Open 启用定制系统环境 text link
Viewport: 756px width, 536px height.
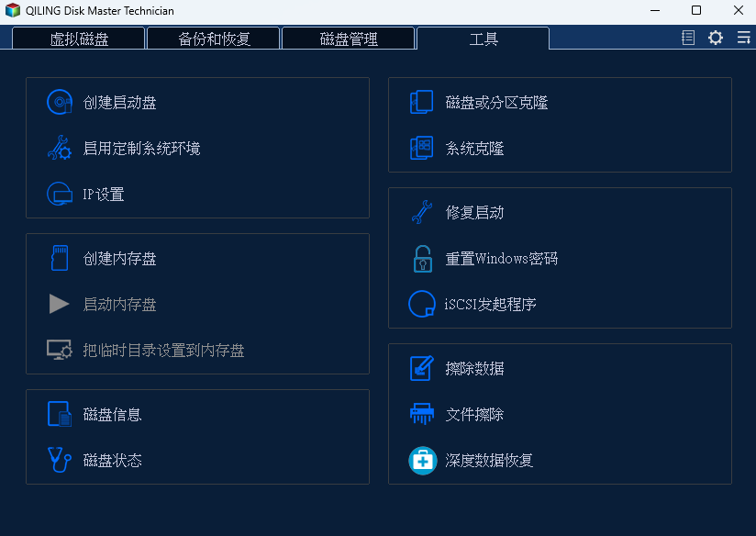pos(141,148)
